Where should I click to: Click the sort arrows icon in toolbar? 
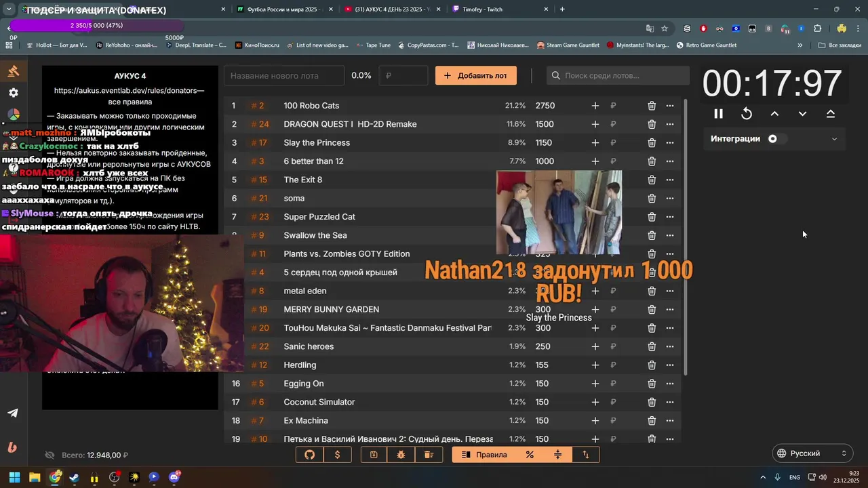(586, 455)
